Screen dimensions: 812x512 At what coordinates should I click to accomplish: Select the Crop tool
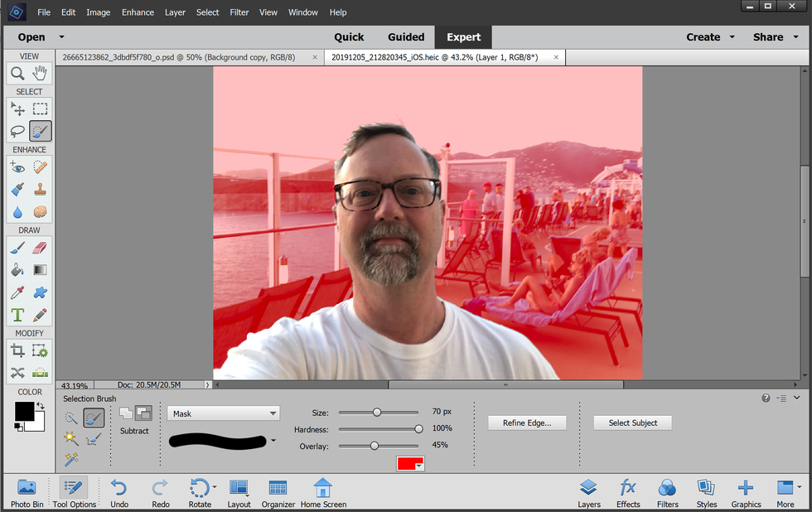coord(17,350)
